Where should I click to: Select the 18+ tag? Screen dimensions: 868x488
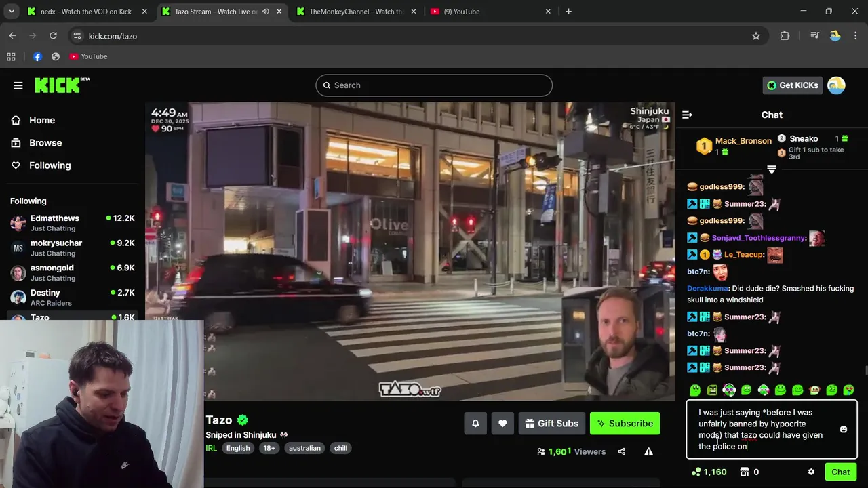pos(269,448)
